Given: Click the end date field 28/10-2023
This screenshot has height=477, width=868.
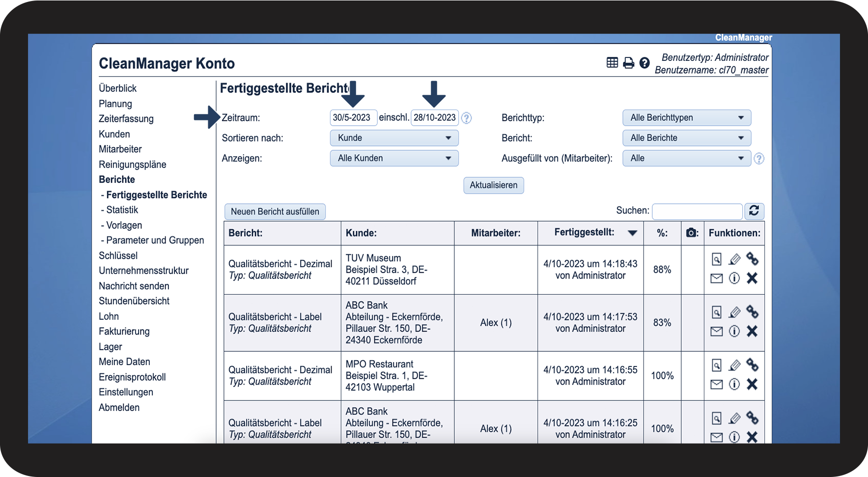Looking at the screenshot, I should (435, 118).
